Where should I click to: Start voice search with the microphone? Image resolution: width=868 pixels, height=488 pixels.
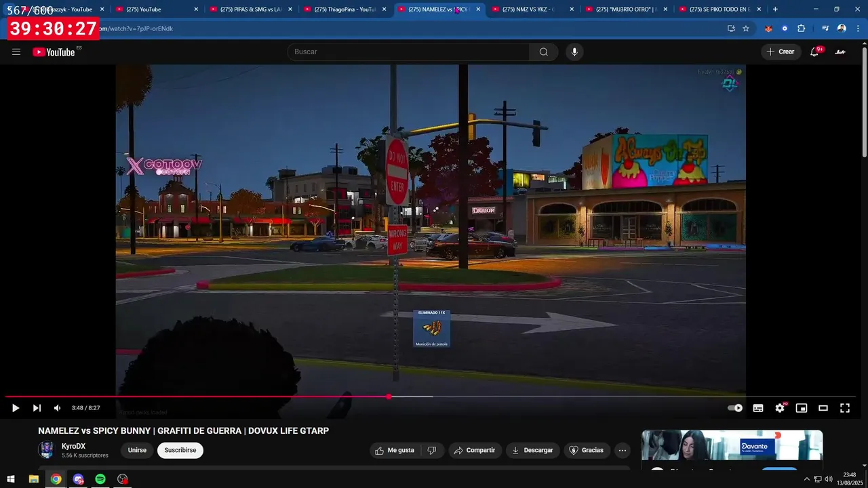(574, 52)
